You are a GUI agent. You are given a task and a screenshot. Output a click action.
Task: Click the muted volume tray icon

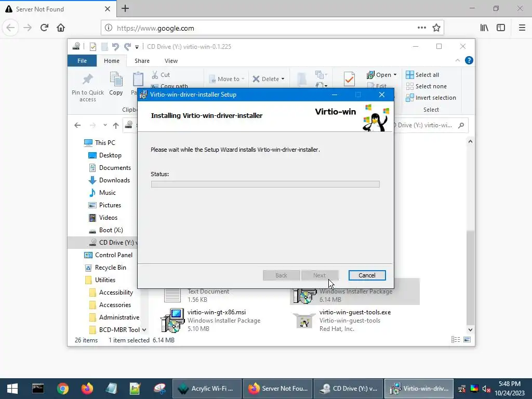click(486, 389)
